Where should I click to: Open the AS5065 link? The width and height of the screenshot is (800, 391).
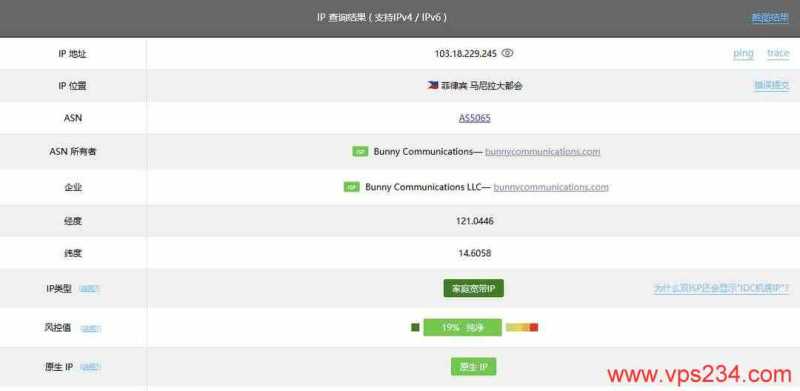(x=474, y=118)
